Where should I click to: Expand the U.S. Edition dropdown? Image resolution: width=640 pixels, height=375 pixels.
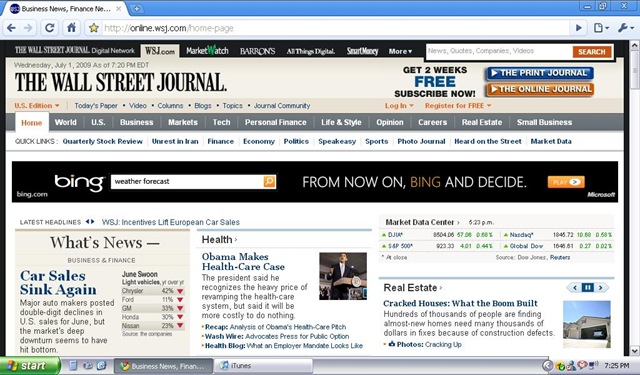point(37,106)
